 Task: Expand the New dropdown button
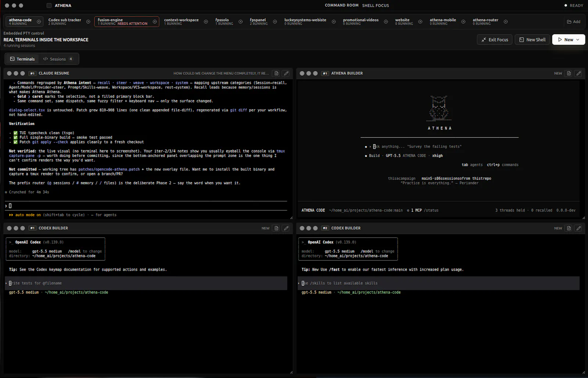[569, 40]
